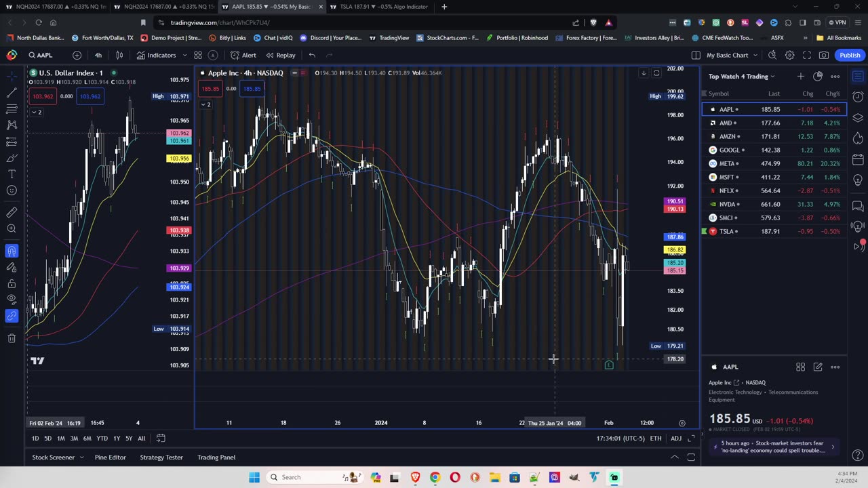
Task: Select the text annotation tool
Action: 12,174
